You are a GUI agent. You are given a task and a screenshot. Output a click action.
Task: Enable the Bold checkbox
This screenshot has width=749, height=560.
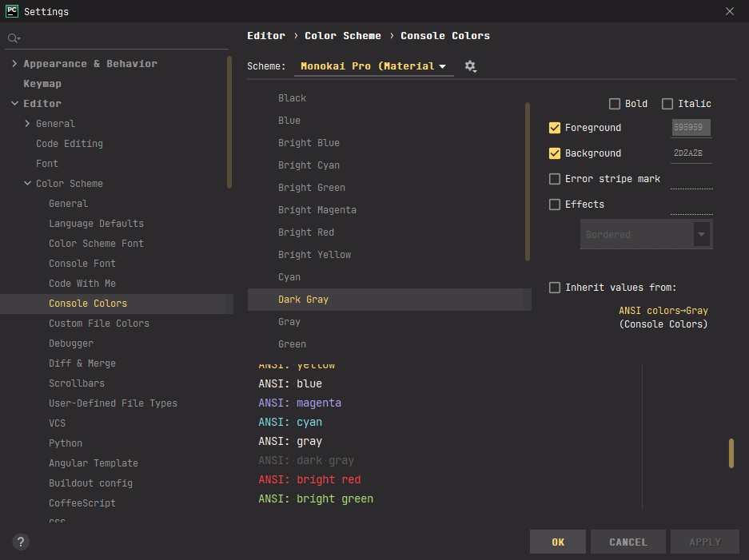[615, 104]
